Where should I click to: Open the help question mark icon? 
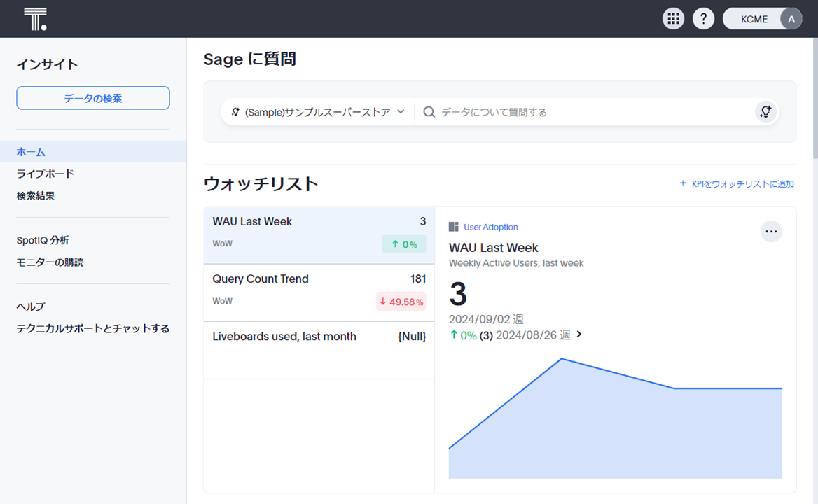[703, 19]
